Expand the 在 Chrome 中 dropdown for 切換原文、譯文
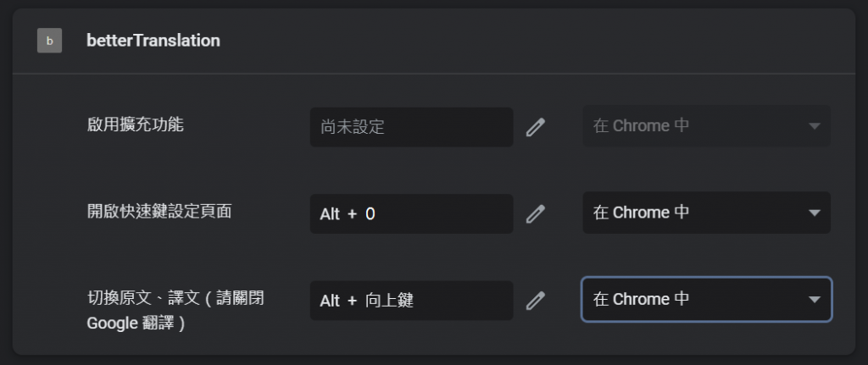Screen dimensions: 868x365 click(705, 300)
